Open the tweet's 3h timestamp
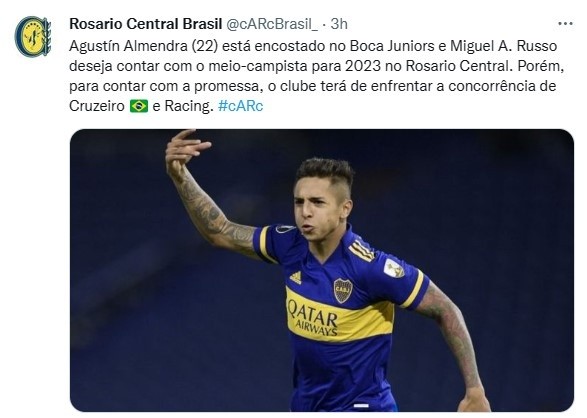The width and height of the screenshot is (587, 418). click(x=339, y=24)
